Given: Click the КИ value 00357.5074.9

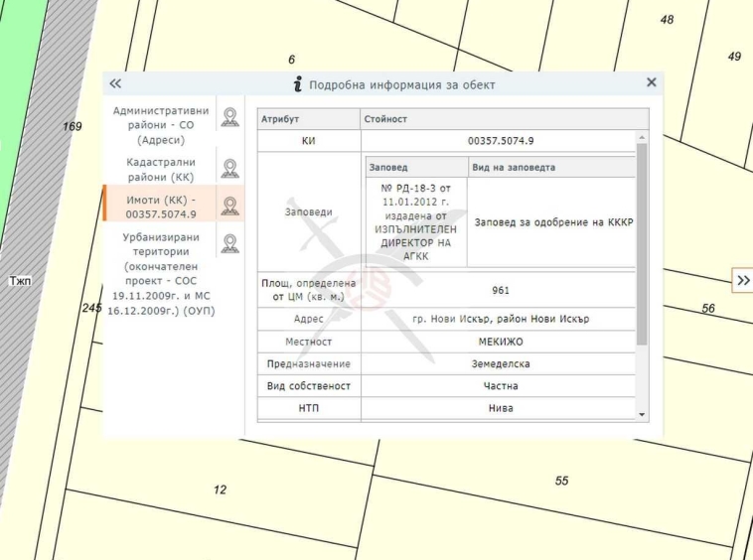Looking at the screenshot, I should pos(500,141).
